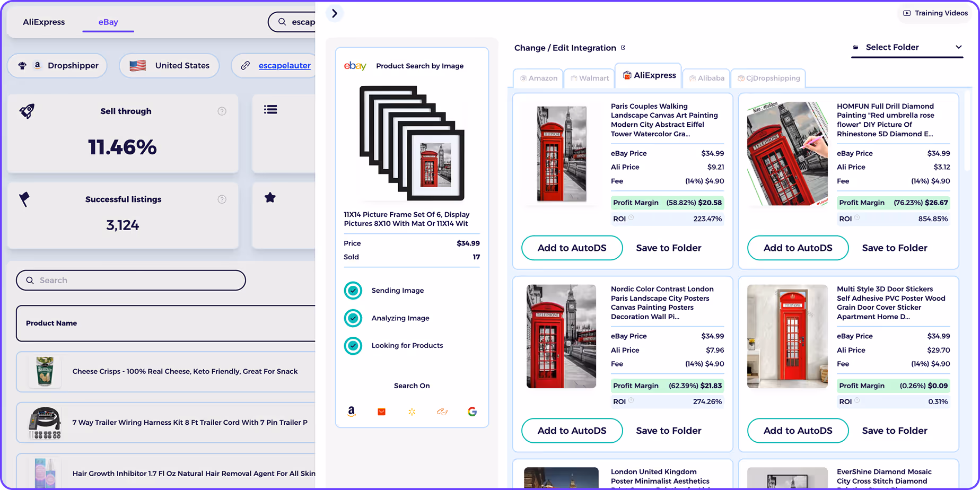Image resolution: width=980 pixels, height=490 pixels.
Task: Click the picture frame set product image
Action: 412,143
